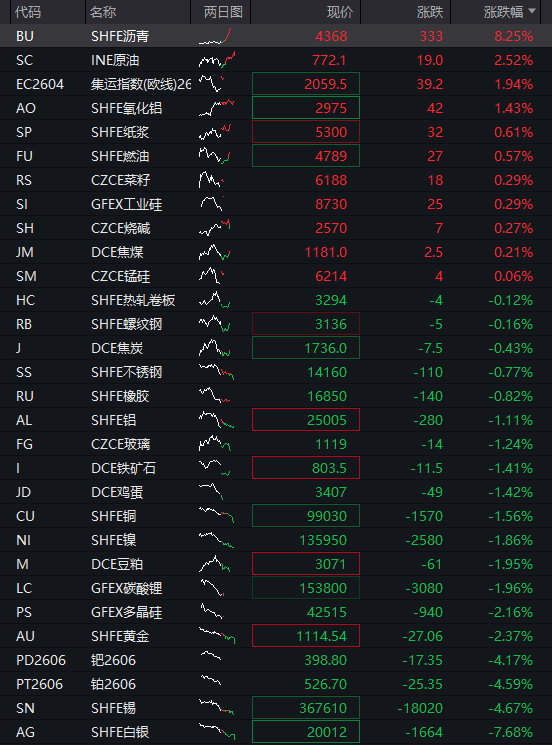Click the 8.25% change value

pos(514,36)
